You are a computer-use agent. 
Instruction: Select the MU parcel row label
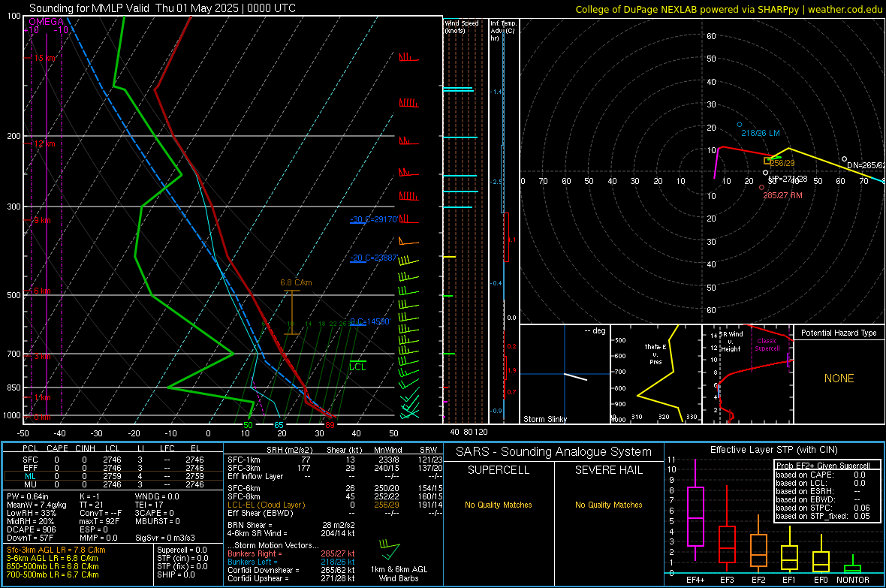pos(30,484)
